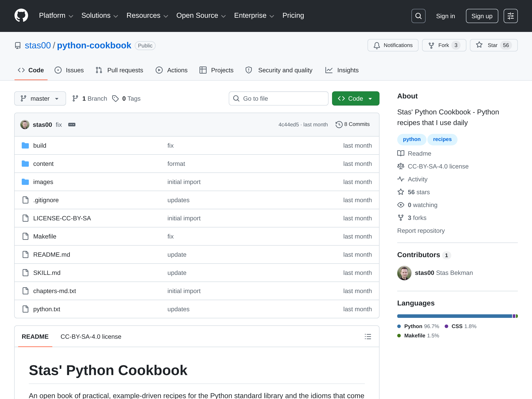Open the green Code dropdown
The image size is (532, 399).
point(356,98)
